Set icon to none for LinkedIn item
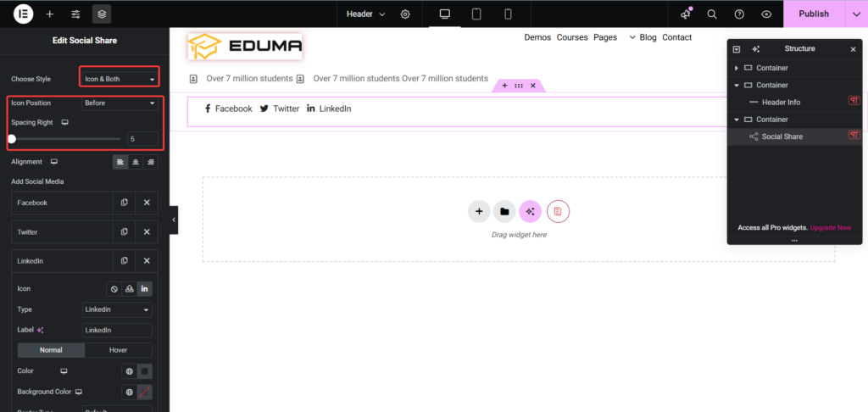868x412 pixels. pyautogui.click(x=114, y=288)
